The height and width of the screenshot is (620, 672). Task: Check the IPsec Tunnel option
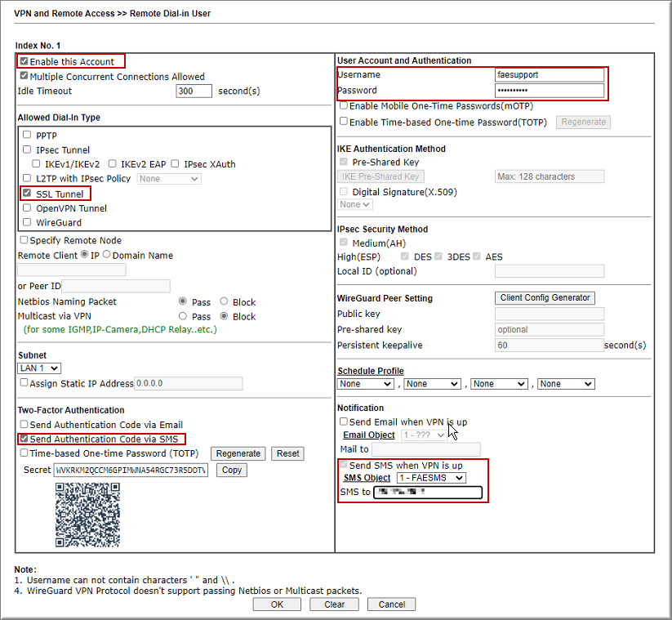[27, 149]
